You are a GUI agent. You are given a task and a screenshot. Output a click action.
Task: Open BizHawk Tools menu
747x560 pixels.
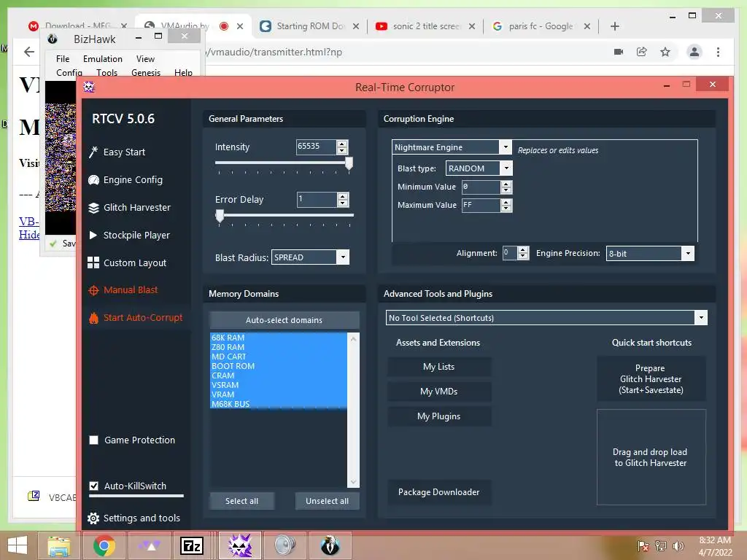107,72
